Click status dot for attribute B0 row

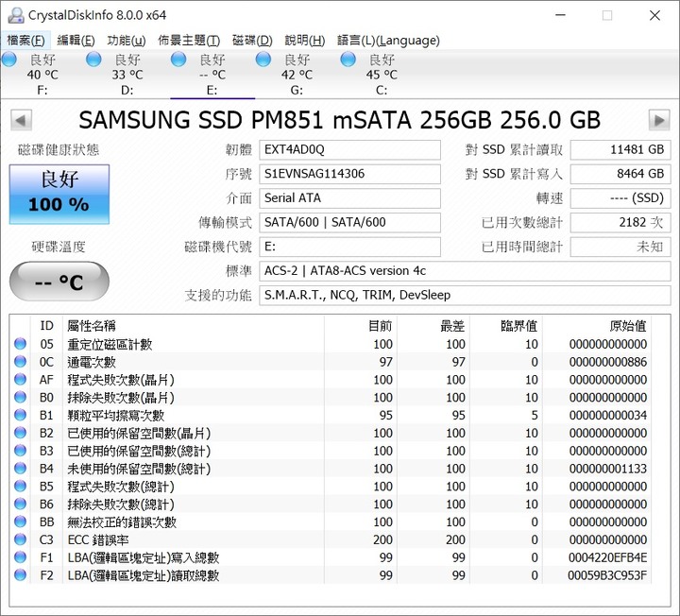(20, 397)
